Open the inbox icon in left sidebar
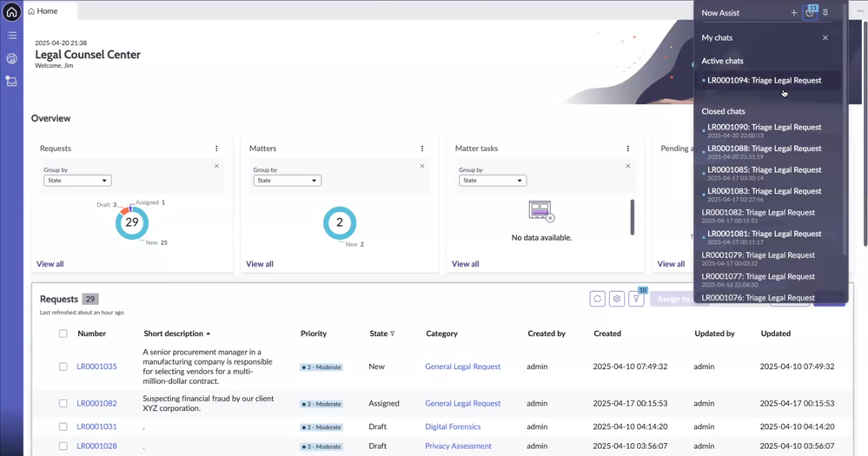 pos(11,82)
